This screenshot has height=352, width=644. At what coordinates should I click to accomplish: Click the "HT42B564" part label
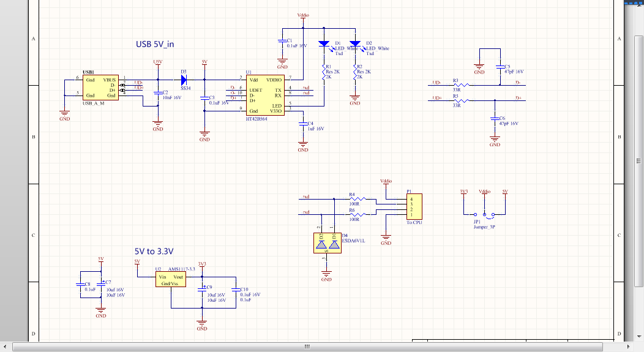tap(256, 119)
